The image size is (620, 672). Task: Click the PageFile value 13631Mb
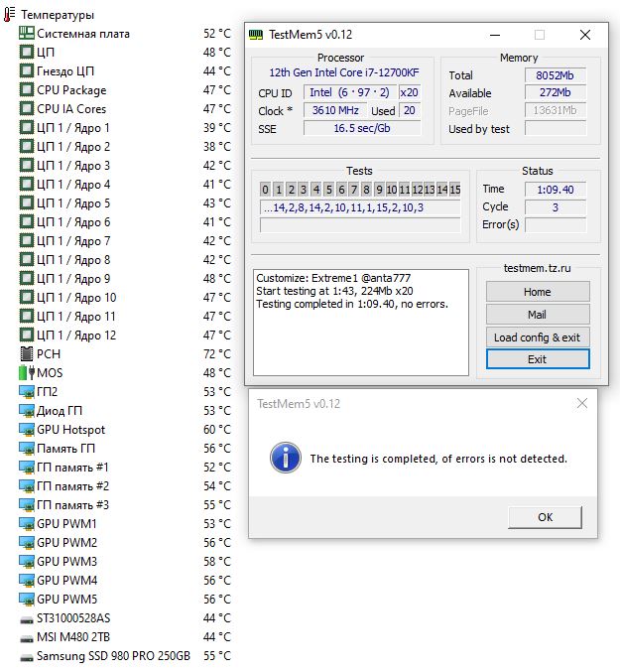point(555,110)
